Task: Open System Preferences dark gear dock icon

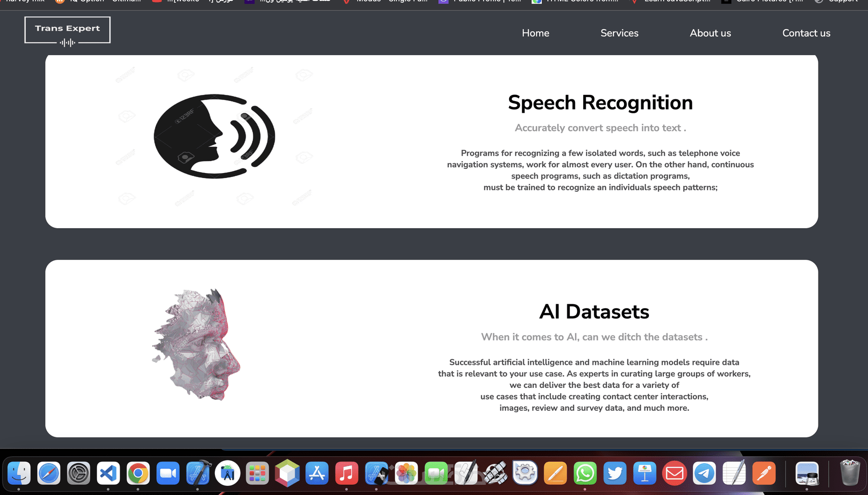Action: pos(79,473)
